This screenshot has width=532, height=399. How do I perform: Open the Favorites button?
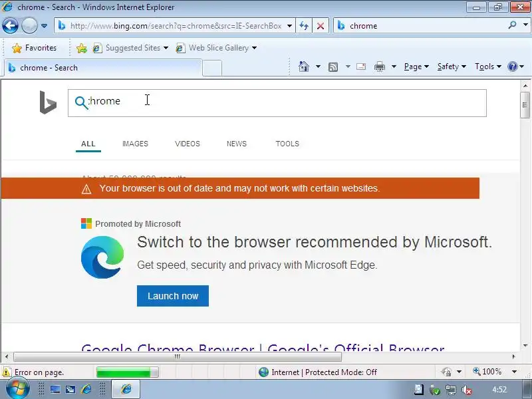34,48
